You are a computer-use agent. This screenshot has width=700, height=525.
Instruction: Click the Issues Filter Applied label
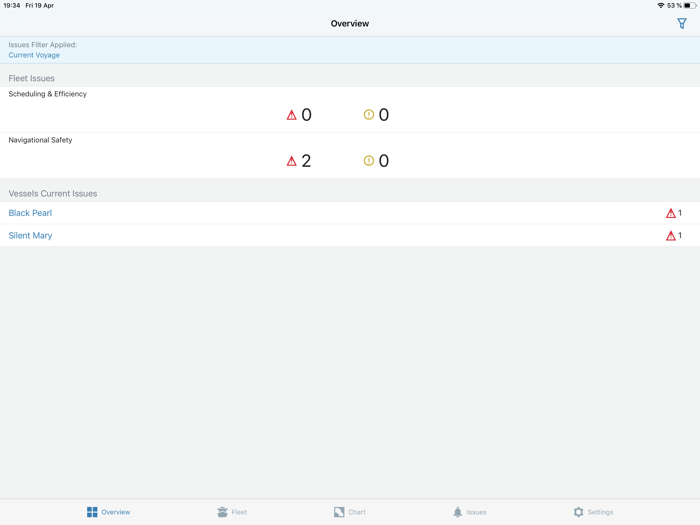click(42, 45)
